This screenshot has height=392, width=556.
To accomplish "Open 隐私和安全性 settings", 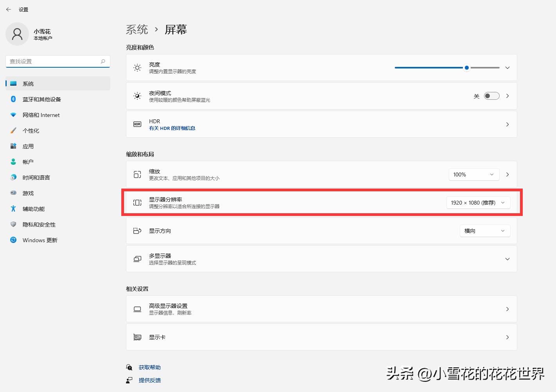I will point(58,225).
